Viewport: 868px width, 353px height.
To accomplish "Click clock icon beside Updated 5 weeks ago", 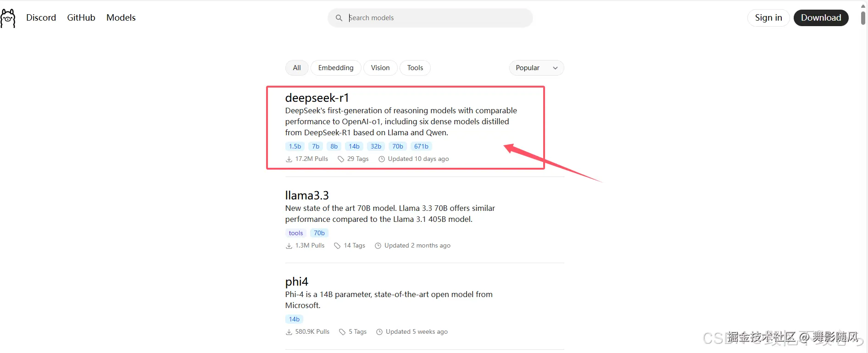I will [x=379, y=332].
